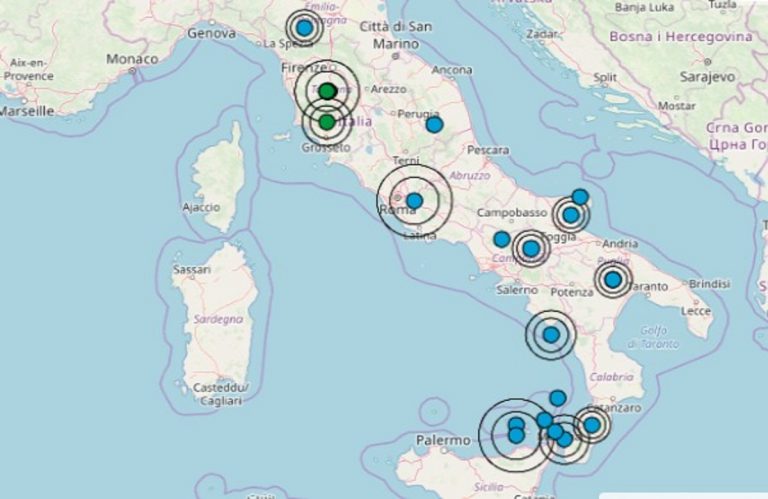The height and width of the screenshot is (499, 768).
Task: Select the Sarajevo city label
Action: tap(707, 77)
